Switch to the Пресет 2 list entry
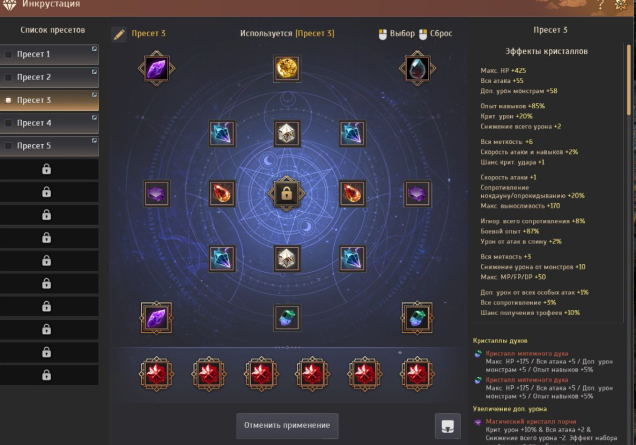The width and height of the screenshot is (636, 445). [x=49, y=77]
